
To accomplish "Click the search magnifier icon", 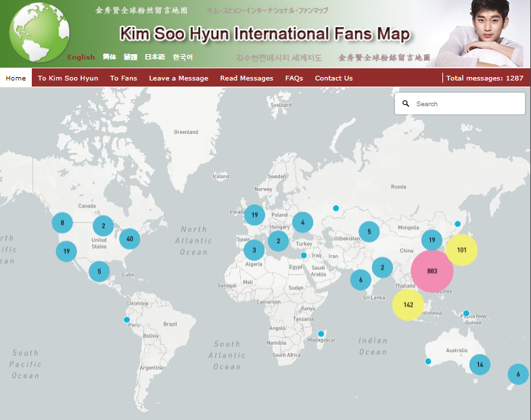I will [x=406, y=103].
